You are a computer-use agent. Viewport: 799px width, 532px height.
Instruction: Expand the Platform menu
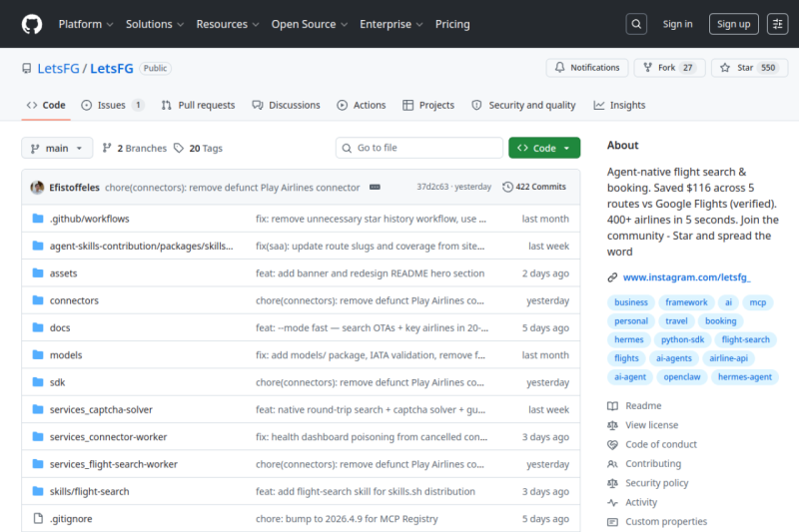click(x=86, y=24)
